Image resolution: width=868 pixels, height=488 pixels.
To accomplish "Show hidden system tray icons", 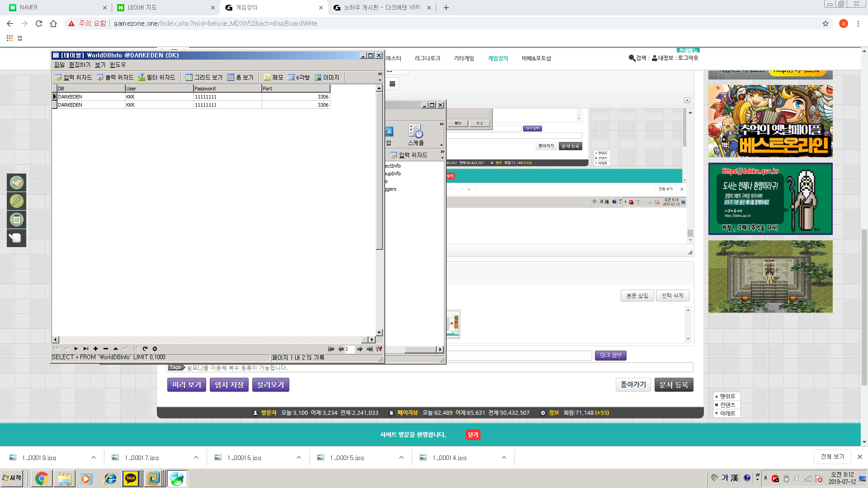I will click(765, 478).
